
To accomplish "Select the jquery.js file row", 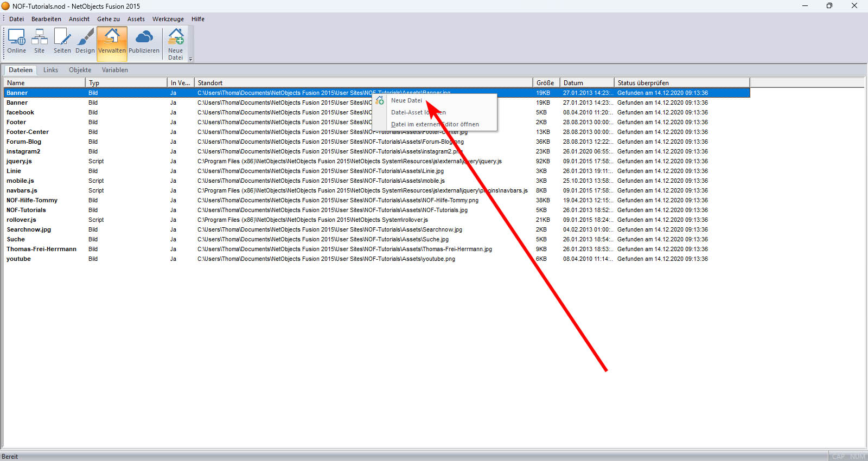I will [x=19, y=161].
